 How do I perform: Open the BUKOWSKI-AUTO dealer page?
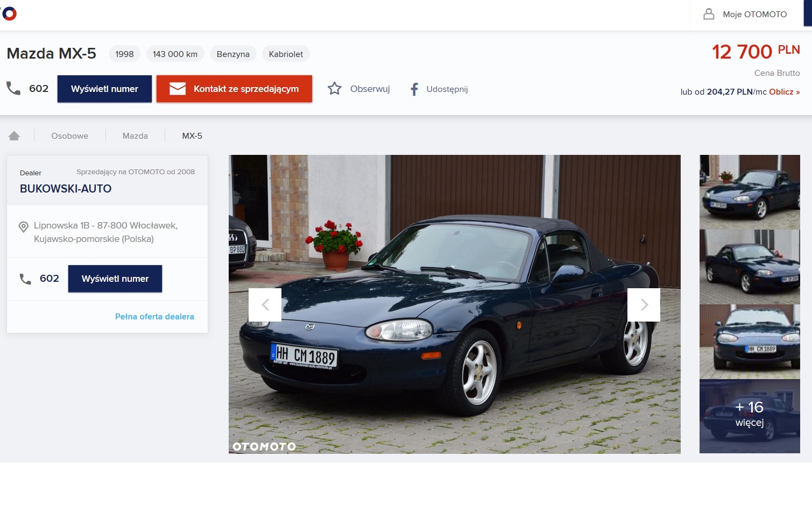click(x=66, y=189)
